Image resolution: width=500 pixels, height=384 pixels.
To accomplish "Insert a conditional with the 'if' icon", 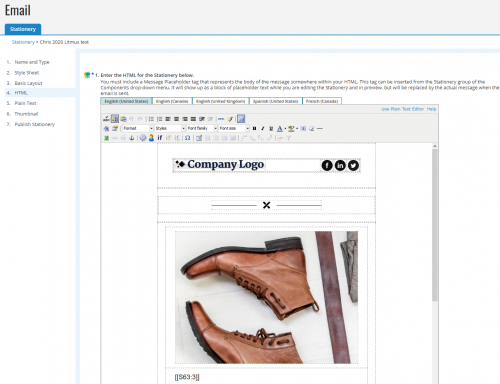I will coord(160,138).
